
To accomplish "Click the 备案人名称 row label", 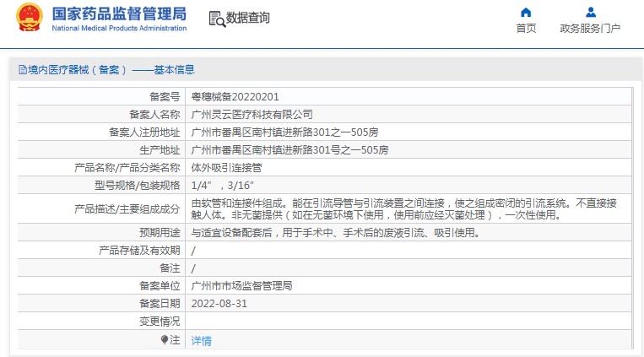I will point(154,115).
